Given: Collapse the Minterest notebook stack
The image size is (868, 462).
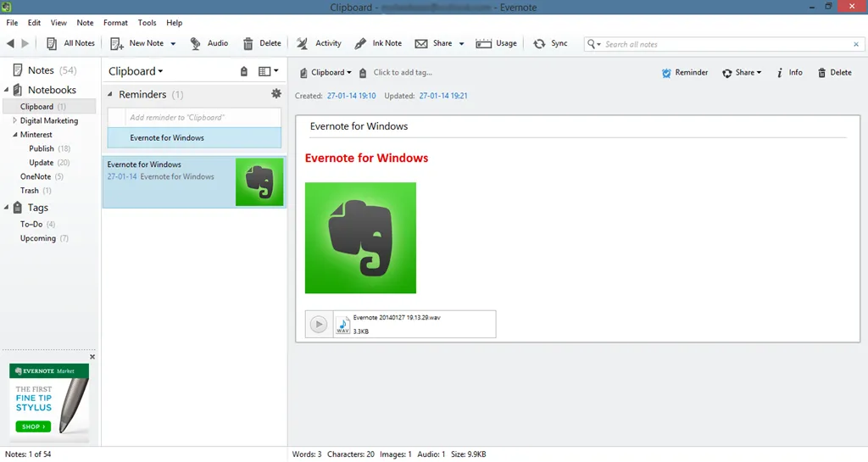Looking at the screenshot, I should (15, 135).
